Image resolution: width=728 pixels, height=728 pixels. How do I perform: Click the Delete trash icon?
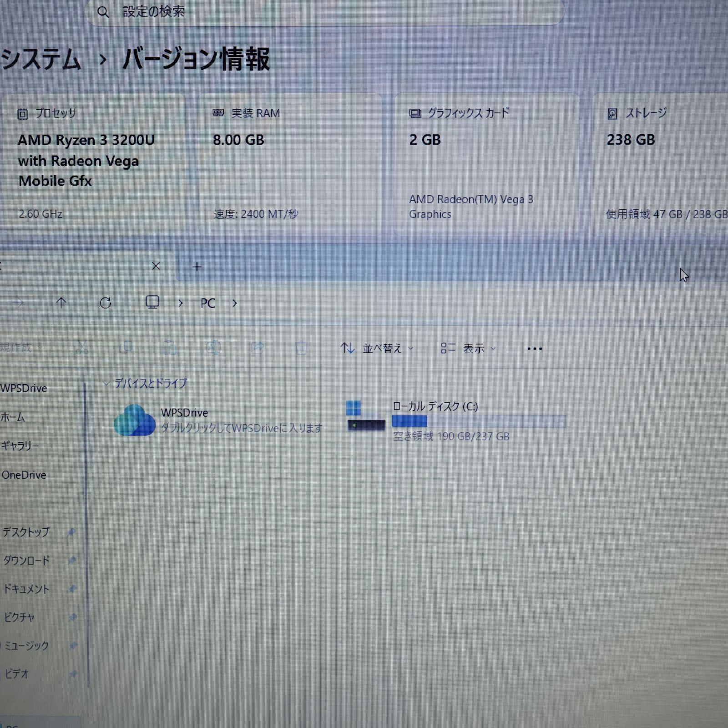(301, 349)
